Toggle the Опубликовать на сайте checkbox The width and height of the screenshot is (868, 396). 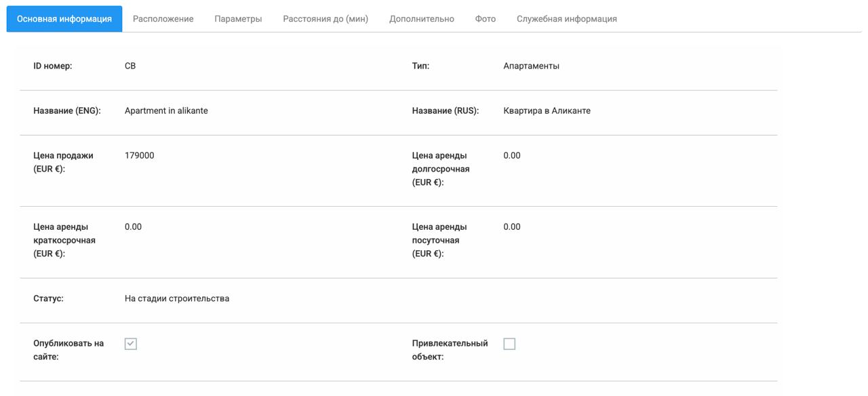[x=130, y=343]
